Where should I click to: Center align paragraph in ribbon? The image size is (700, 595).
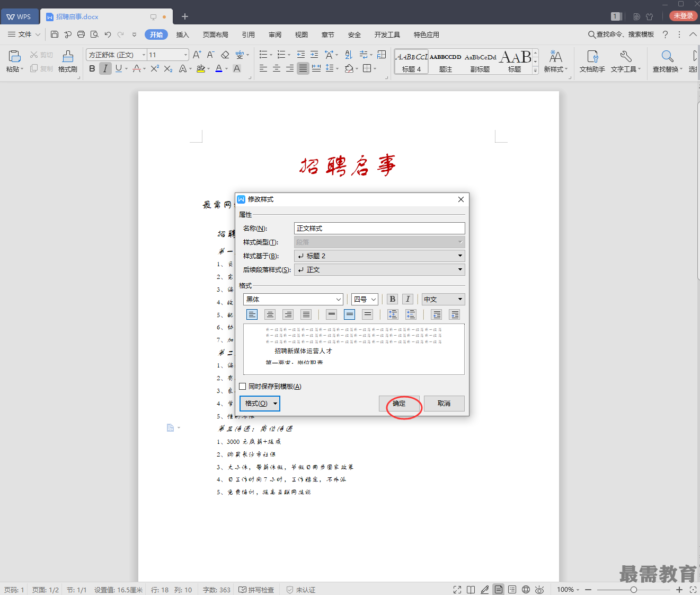277,68
